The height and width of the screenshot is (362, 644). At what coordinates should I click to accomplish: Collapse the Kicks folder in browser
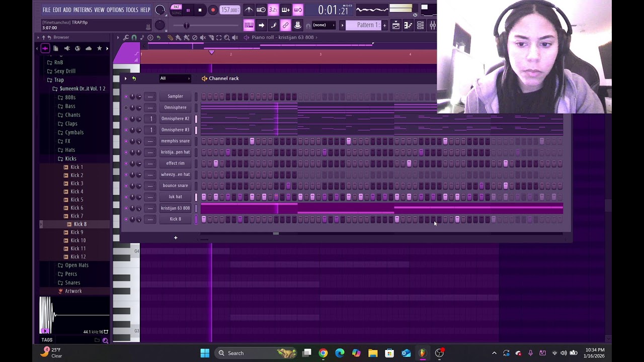70,159
